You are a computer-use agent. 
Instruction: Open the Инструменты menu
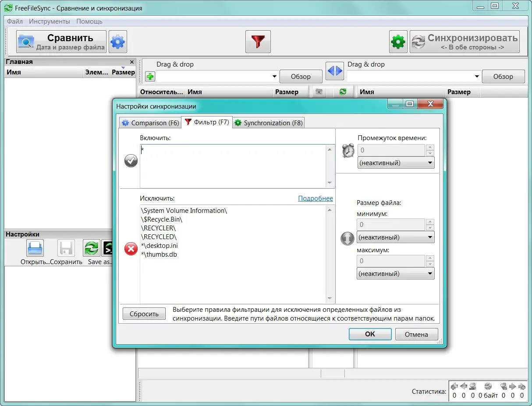[50, 21]
